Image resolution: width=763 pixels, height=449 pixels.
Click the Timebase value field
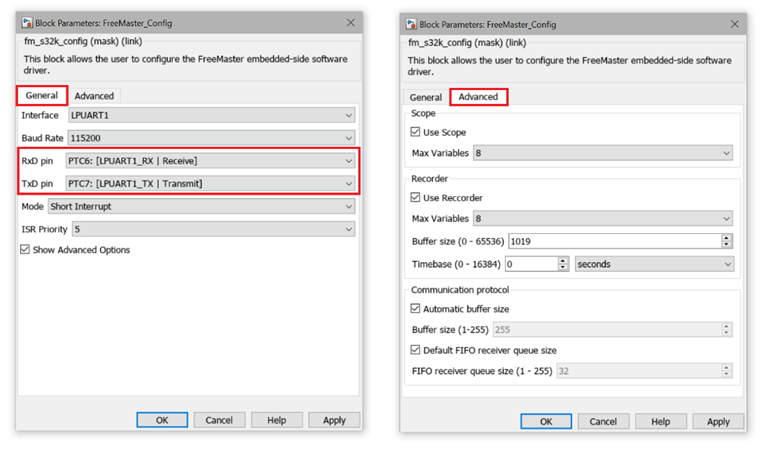pos(531,264)
